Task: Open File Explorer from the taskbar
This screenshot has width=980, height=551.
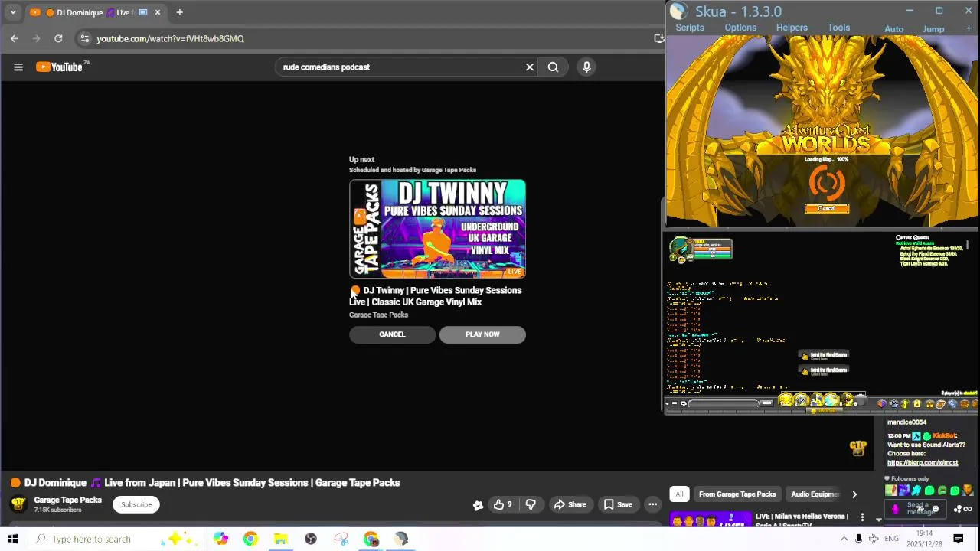Action: click(x=280, y=539)
